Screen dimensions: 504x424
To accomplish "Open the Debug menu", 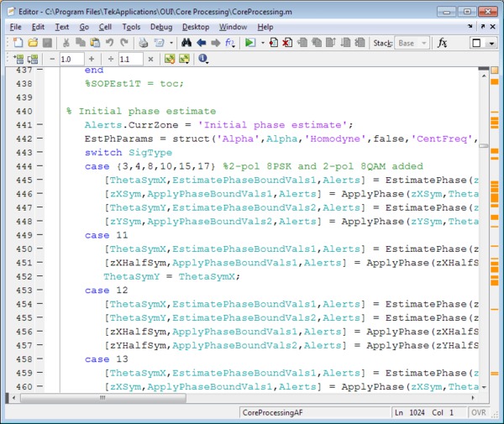I will point(161,27).
